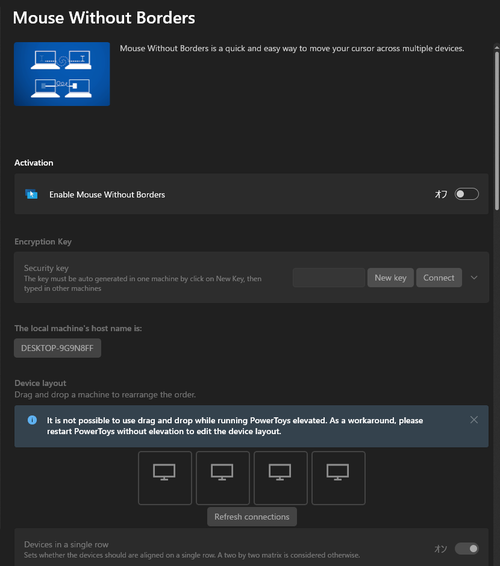Click the blue info icon in warning banner
This screenshot has width=500, height=566.
tap(32, 420)
